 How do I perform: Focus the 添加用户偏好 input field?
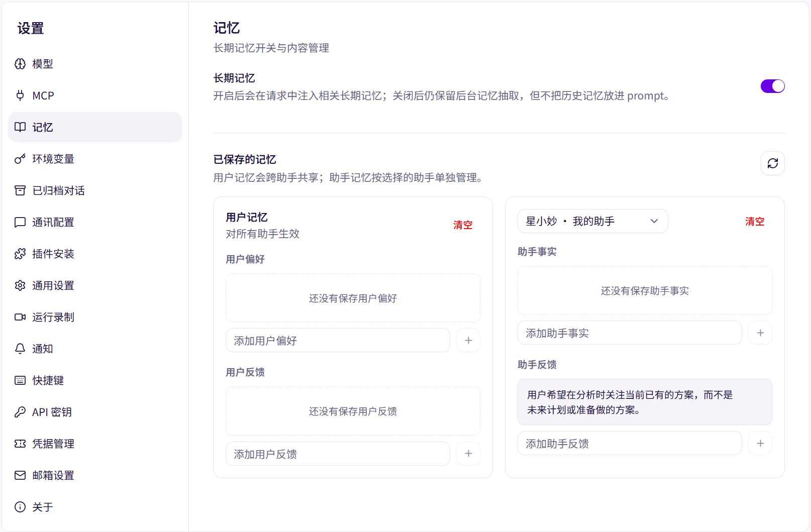(338, 340)
